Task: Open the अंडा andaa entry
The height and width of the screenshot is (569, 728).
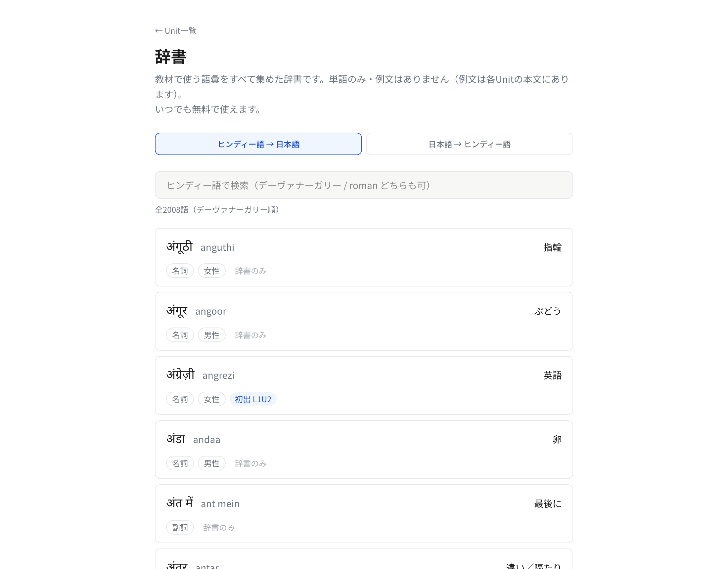Action: point(364,450)
